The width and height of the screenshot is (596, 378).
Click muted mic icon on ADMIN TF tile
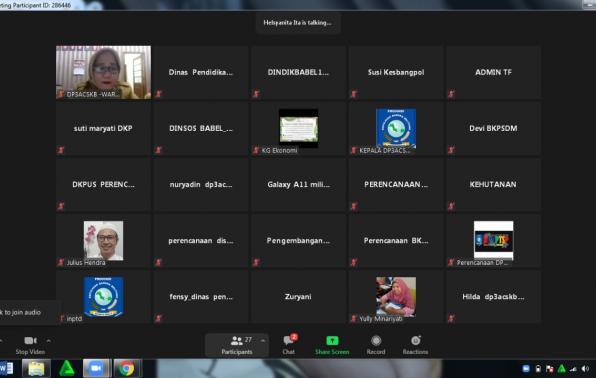[x=451, y=94]
